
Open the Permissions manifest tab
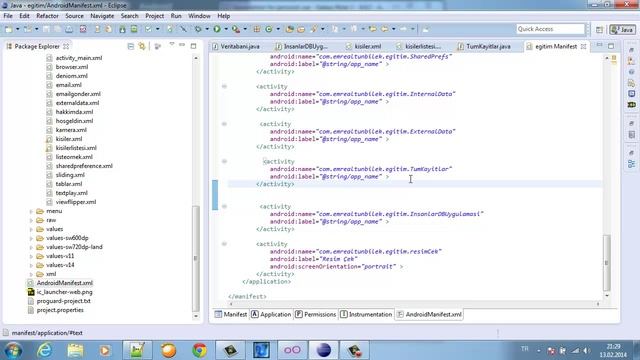[316, 314]
